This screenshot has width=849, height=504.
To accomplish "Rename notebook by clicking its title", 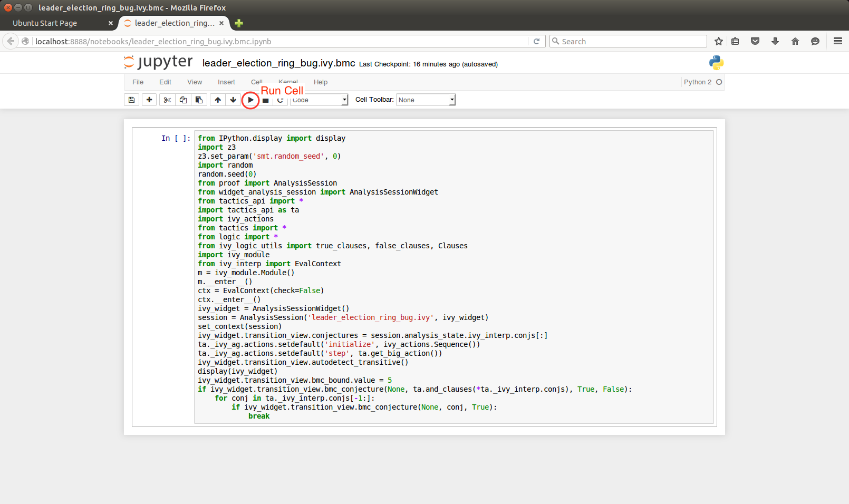I will point(278,63).
